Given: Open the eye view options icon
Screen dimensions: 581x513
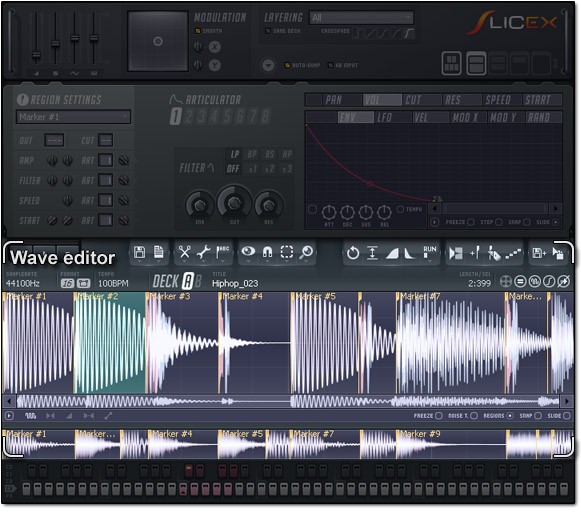Looking at the screenshot, I should point(248,252).
